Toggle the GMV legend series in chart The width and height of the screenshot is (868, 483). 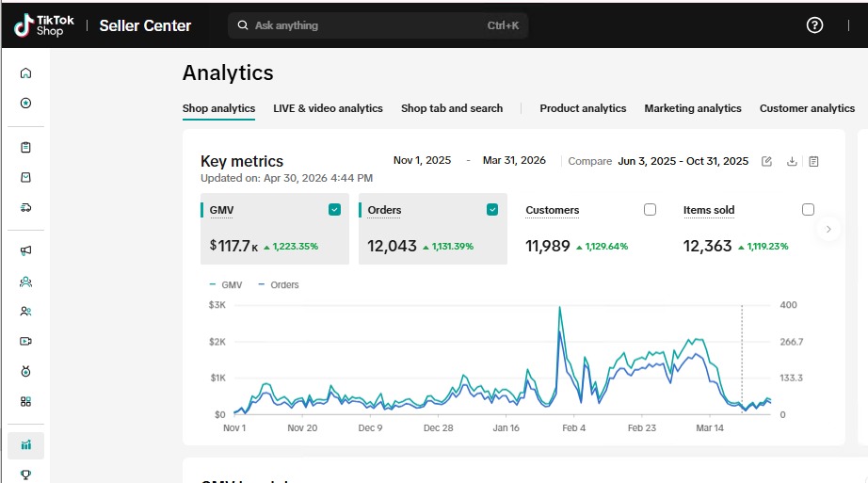tap(226, 284)
